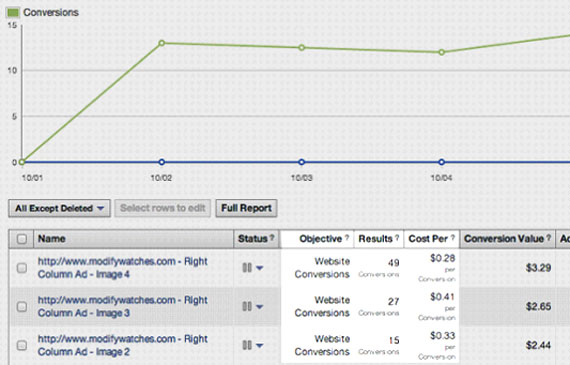Expand the status dropdown arrow for Image 4
Image resolution: width=570 pixels, height=365 pixels.
(x=259, y=268)
